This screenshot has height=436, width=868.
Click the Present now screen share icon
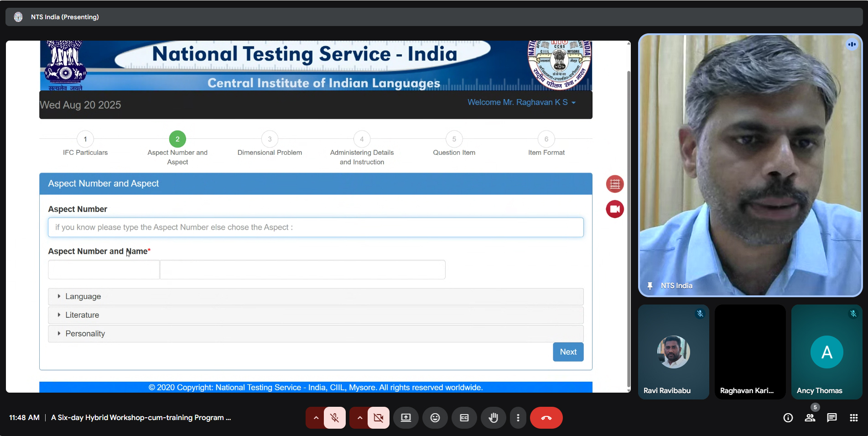click(406, 418)
